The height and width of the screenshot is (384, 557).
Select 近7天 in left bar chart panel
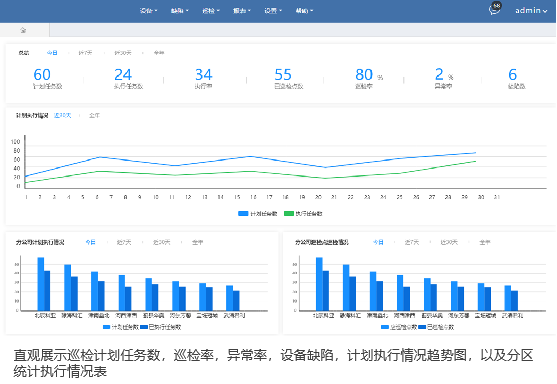124,242
